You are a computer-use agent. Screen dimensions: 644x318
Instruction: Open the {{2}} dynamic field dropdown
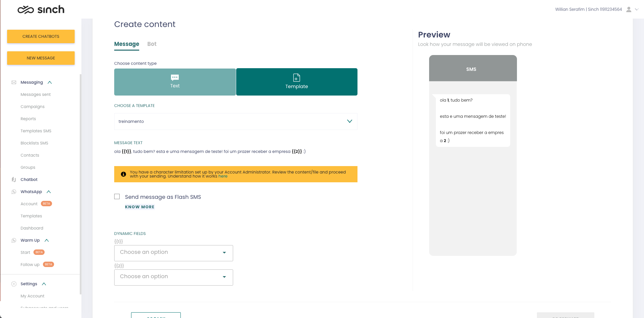click(x=174, y=277)
